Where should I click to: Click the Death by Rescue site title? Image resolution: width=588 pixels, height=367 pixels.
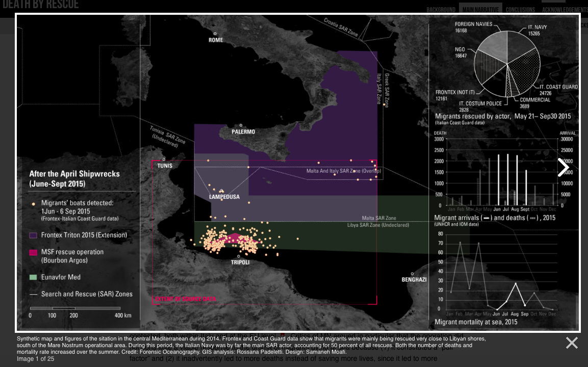point(41,5)
